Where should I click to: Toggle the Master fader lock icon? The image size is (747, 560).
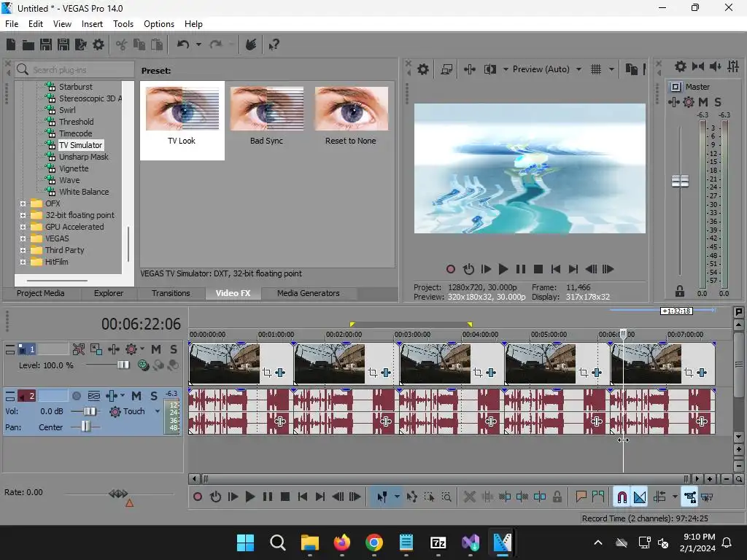click(x=680, y=292)
